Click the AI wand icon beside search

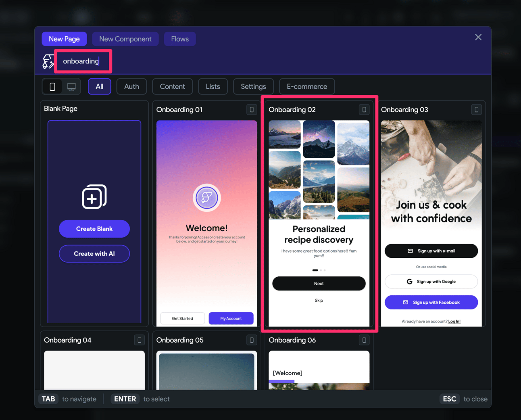click(x=48, y=61)
